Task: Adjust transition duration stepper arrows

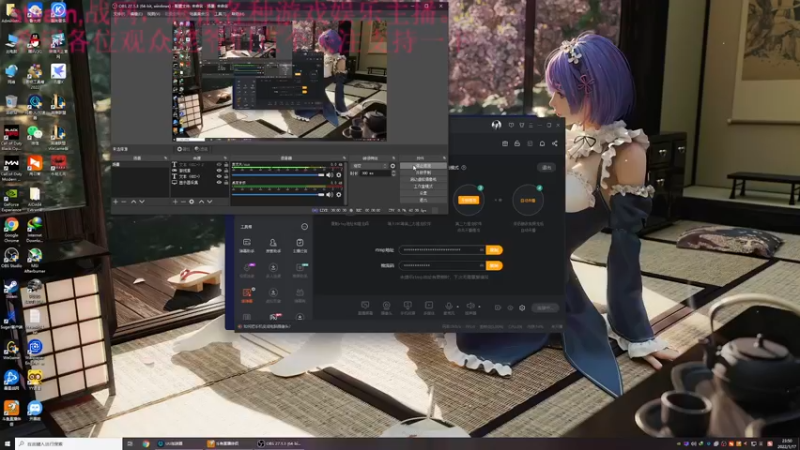Action: coord(394,173)
